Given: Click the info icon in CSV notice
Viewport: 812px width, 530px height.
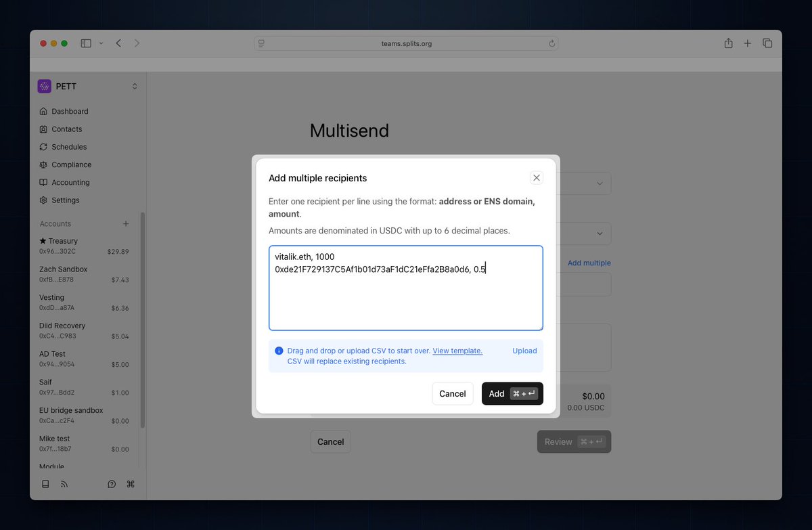Looking at the screenshot, I should (x=279, y=351).
